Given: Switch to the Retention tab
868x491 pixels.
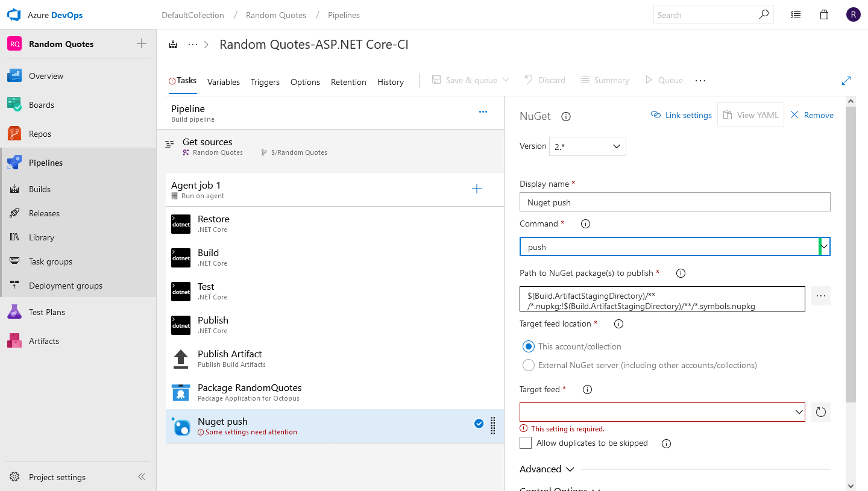Looking at the screenshot, I should [348, 82].
